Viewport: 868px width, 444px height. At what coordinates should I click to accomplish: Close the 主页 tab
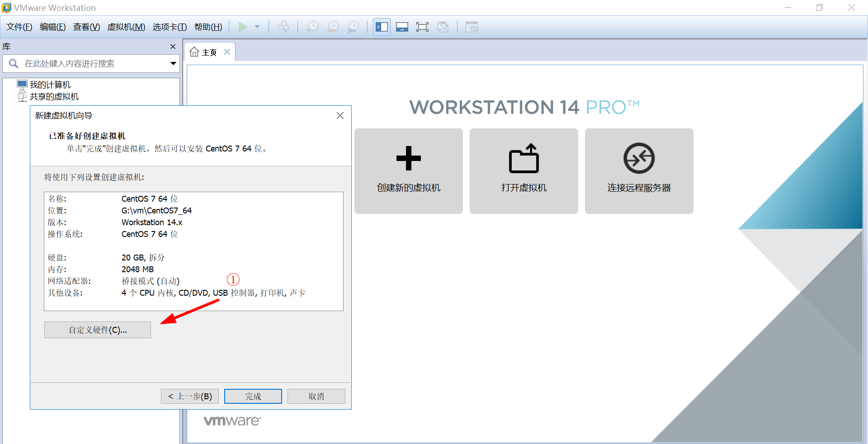[227, 52]
